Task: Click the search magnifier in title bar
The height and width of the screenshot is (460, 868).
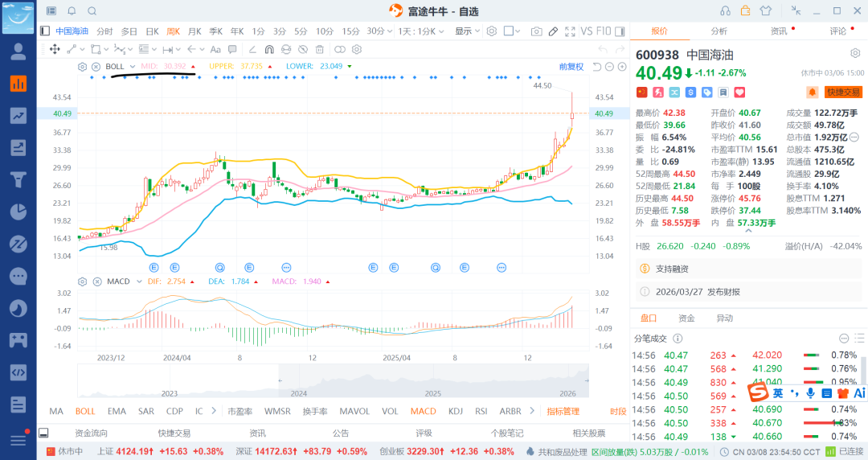Action: coord(92,10)
